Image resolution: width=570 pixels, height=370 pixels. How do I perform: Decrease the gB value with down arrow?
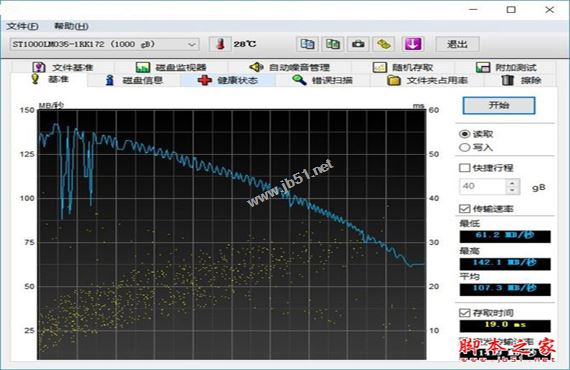tap(512, 190)
